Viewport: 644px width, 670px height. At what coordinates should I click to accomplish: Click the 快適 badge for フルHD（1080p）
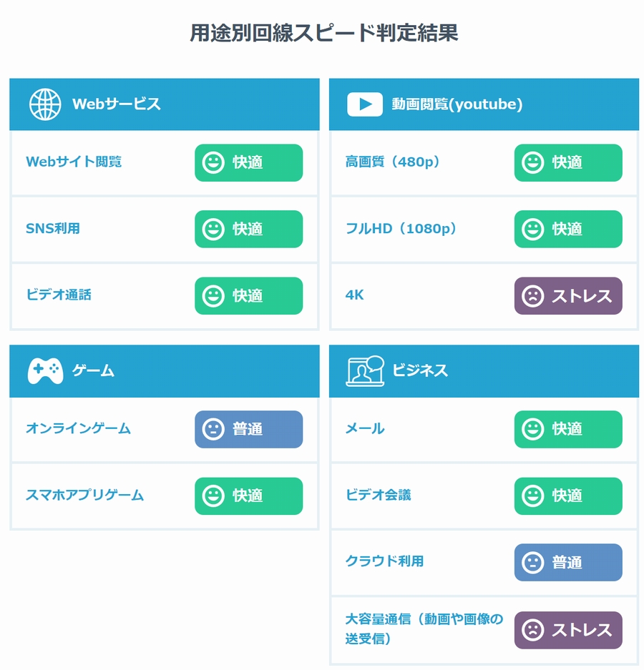point(568,229)
